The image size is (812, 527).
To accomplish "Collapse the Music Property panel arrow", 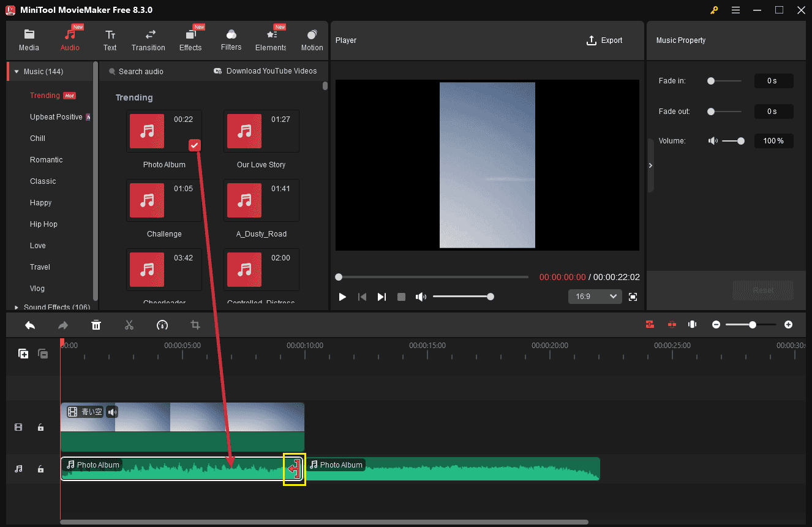I will point(650,165).
